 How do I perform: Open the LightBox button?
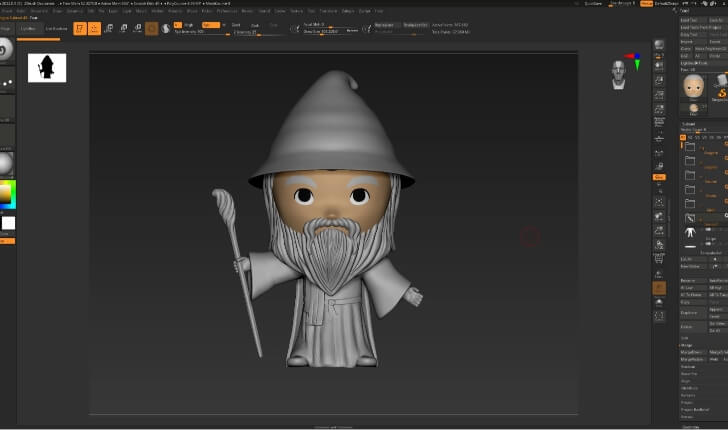point(28,28)
